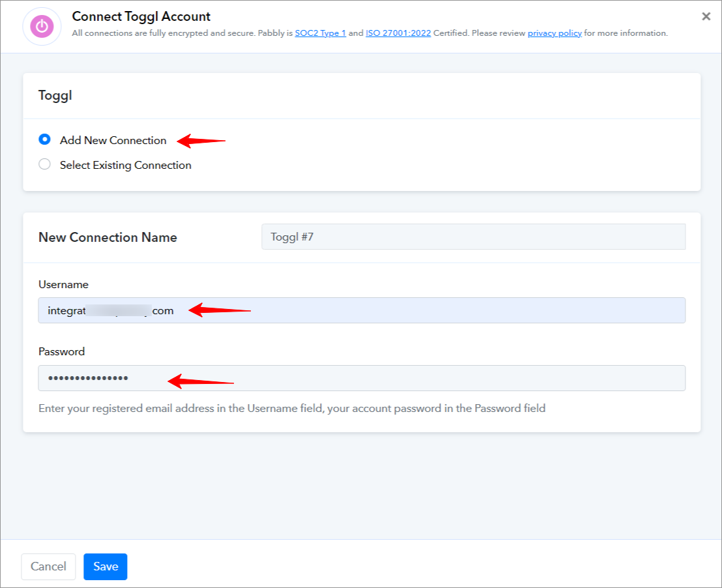This screenshot has width=722, height=588.
Task: Open the ISO 27001:2022 certification link
Action: (398, 33)
